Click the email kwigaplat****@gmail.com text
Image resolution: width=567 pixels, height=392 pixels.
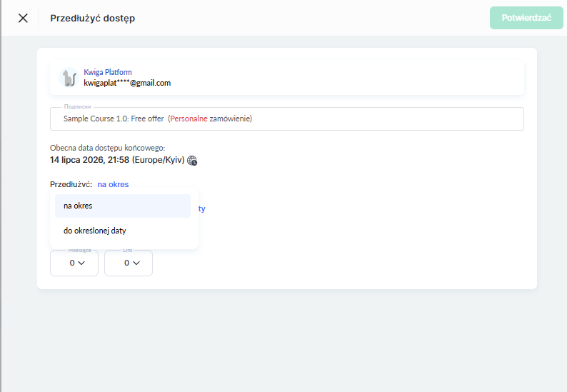[x=127, y=83]
